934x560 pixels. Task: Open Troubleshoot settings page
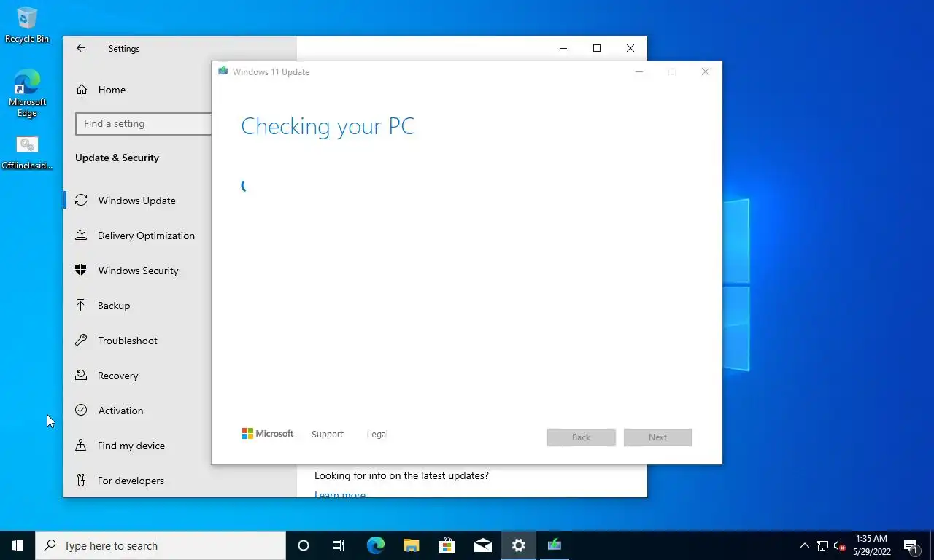coord(128,341)
